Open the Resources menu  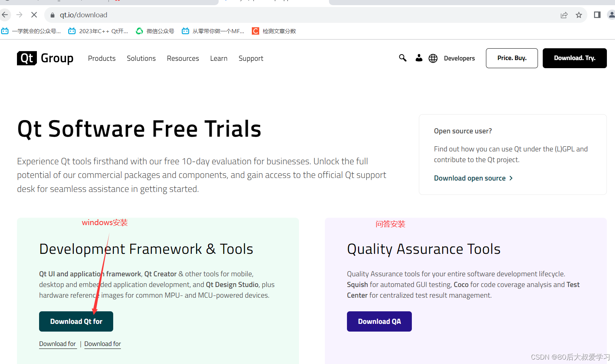coord(183,58)
